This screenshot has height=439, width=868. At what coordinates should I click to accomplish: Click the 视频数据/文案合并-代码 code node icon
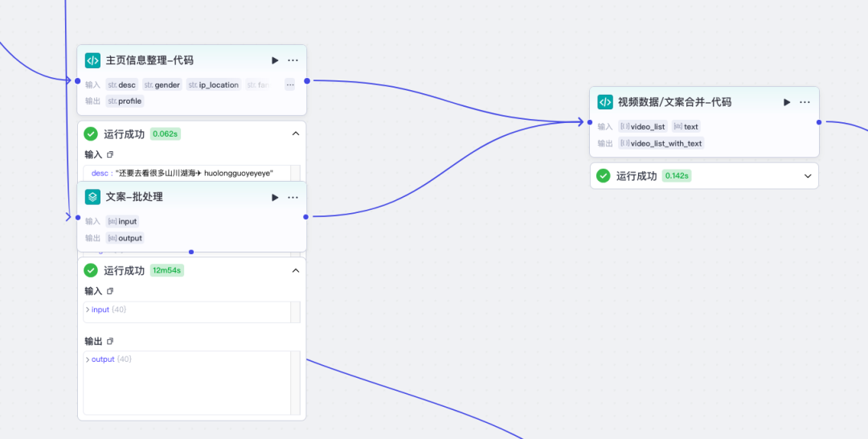[604, 102]
